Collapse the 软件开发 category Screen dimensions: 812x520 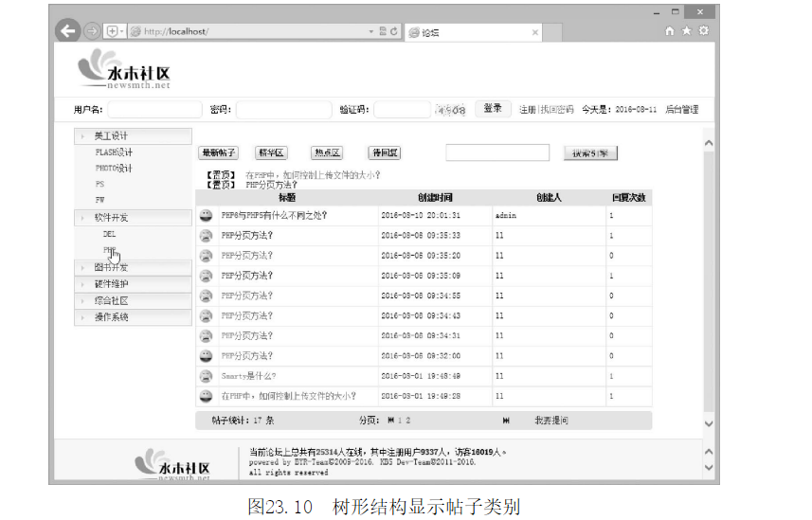click(x=111, y=217)
